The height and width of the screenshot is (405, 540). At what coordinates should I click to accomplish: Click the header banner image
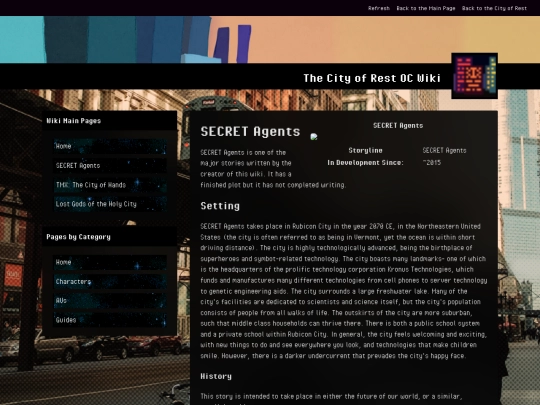(270, 40)
